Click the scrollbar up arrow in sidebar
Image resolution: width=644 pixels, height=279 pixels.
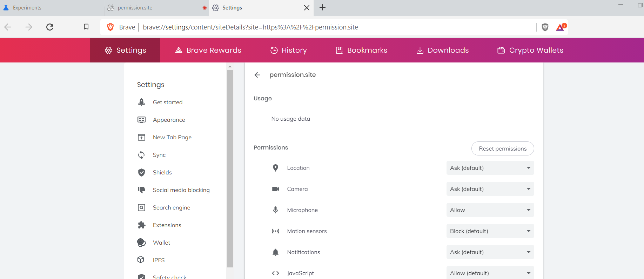230,66
